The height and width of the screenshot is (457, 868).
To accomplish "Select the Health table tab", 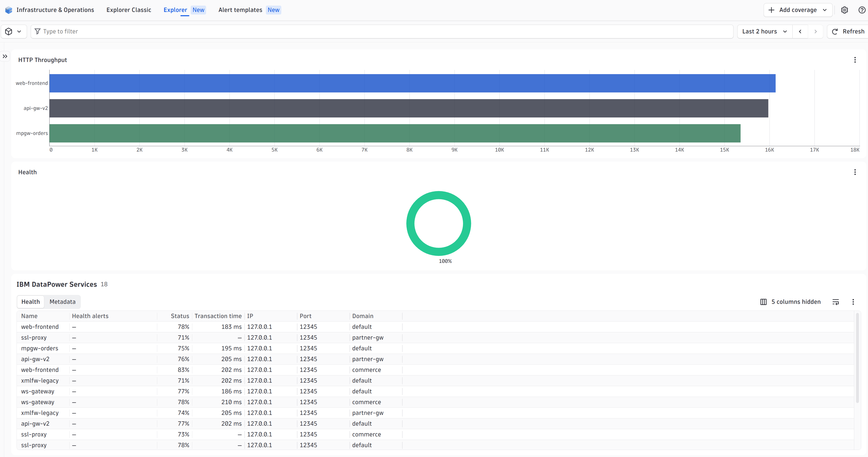I will [31, 302].
